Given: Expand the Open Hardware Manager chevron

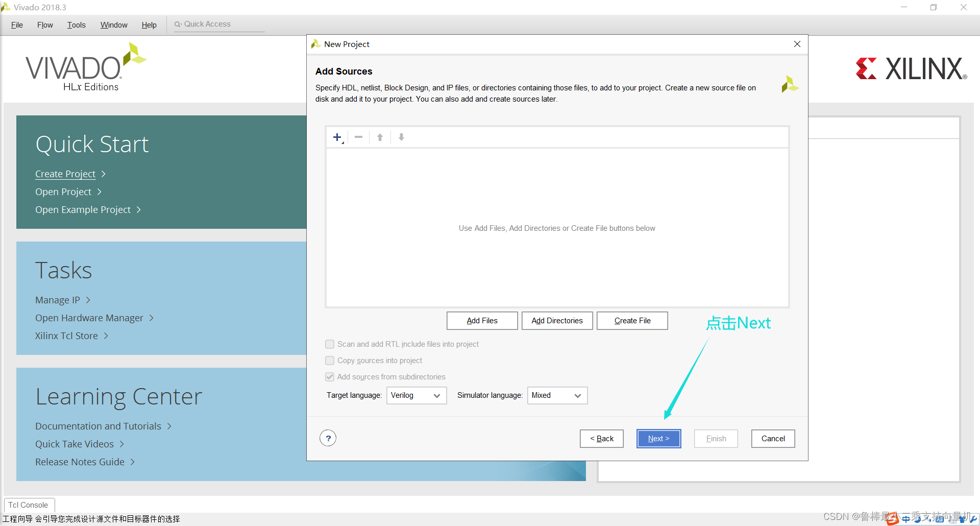Looking at the screenshot, I should tap(152, 318).
